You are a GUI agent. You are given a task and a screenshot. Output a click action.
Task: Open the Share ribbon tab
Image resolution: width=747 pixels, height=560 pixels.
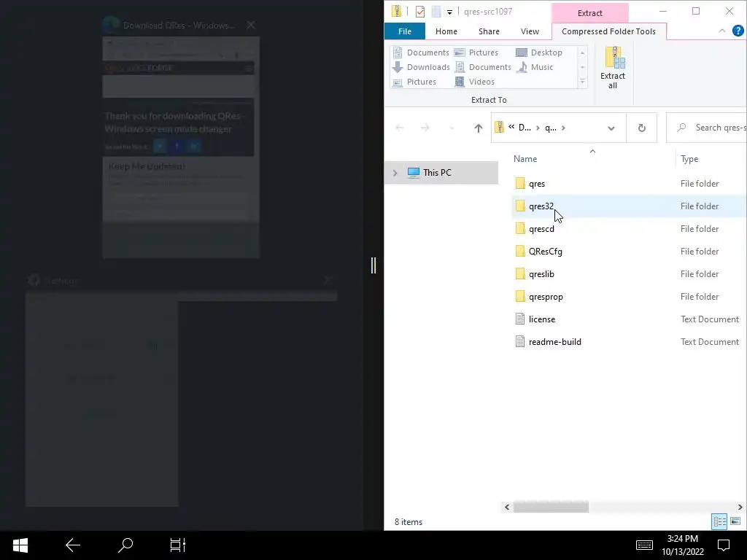pos(489,31)
